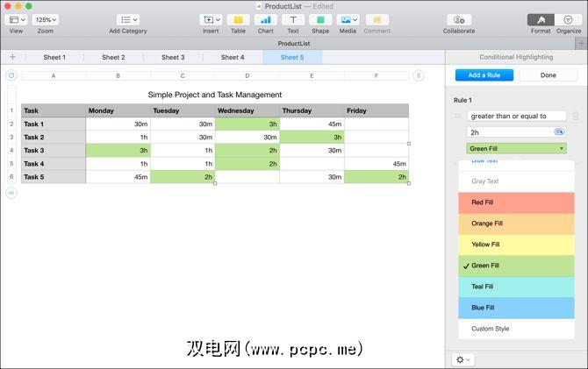Toggle the Organize sidebar button
The width and height of the screenshot is (588, 369).
pyautogui.click(x=568, y=19)
